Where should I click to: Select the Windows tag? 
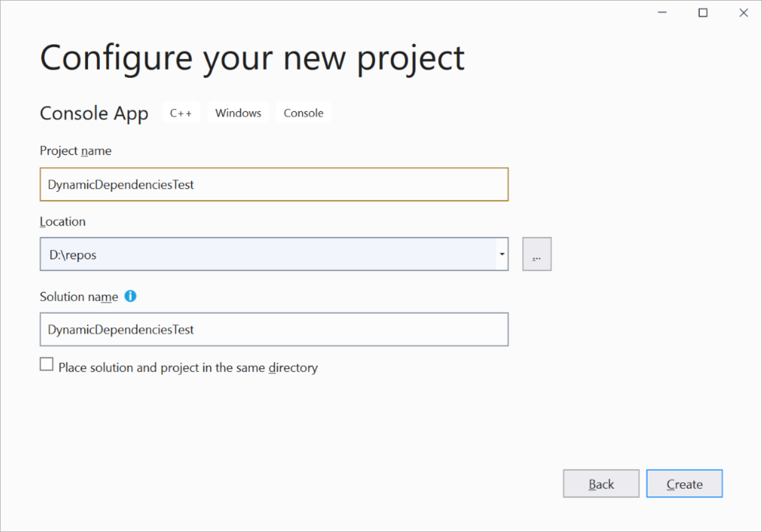pyautogui.click(x=238, y=112)
